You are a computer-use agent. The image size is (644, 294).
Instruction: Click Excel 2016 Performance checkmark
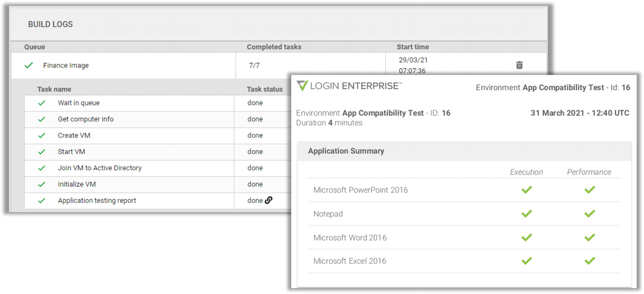(x=590, y=261)
